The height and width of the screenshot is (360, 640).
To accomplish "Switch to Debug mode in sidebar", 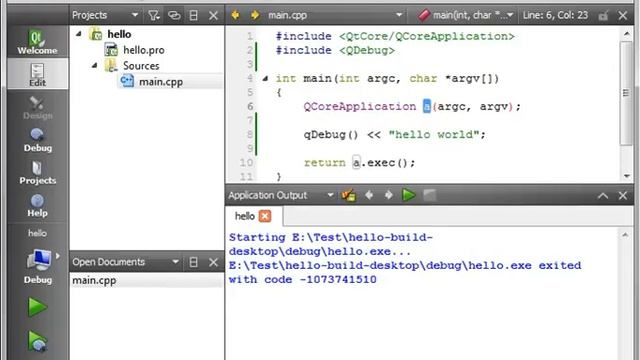I will [37, 140].
